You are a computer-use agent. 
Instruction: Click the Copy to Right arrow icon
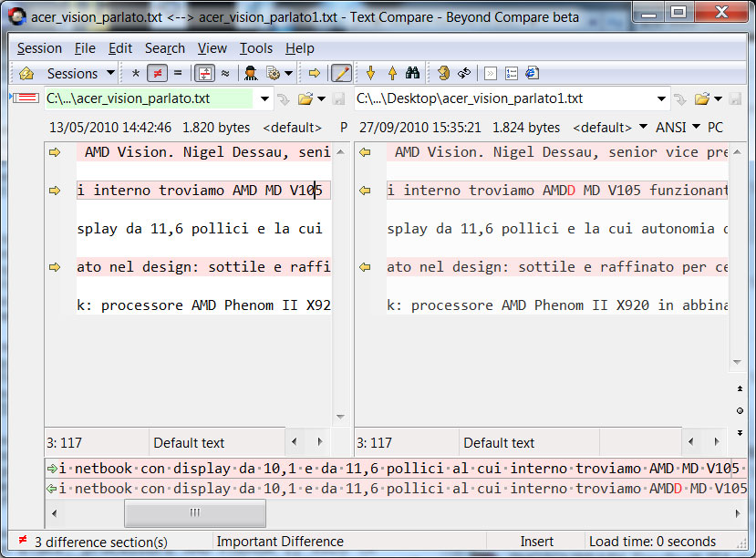(314, 73)
